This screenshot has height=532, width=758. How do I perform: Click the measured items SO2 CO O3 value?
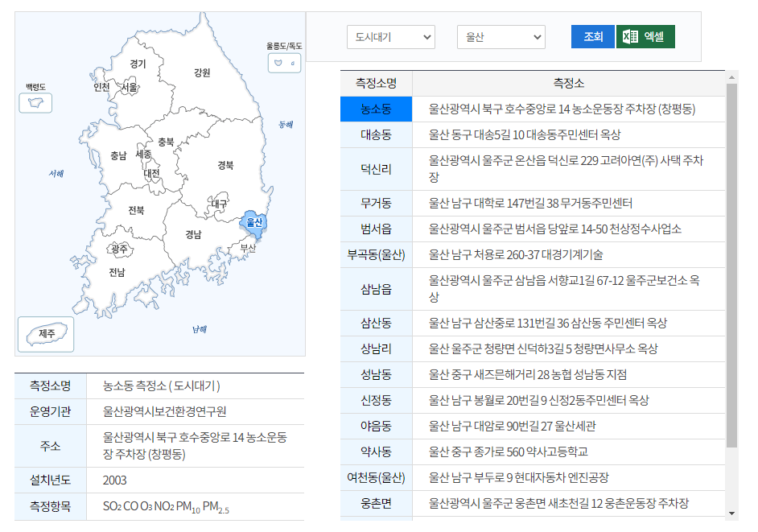pyautogui.click(x=166, y=506)
